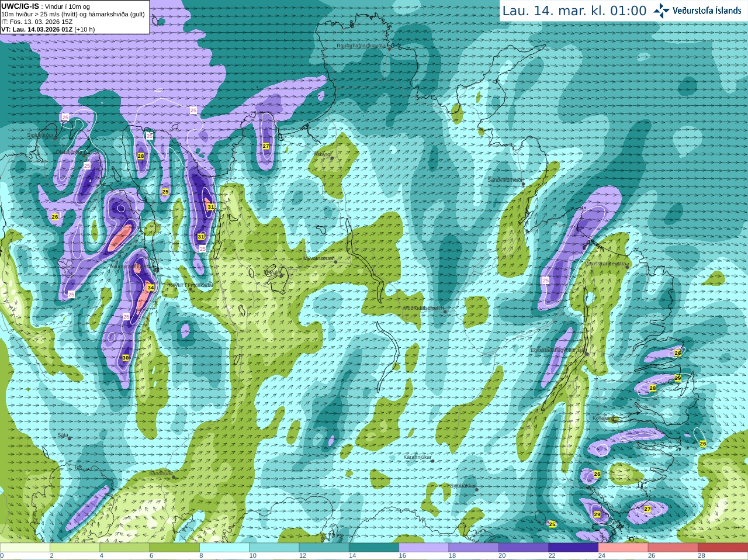
Task: Click the Vatnsskarð eystra station label
Action: (606, 264)
